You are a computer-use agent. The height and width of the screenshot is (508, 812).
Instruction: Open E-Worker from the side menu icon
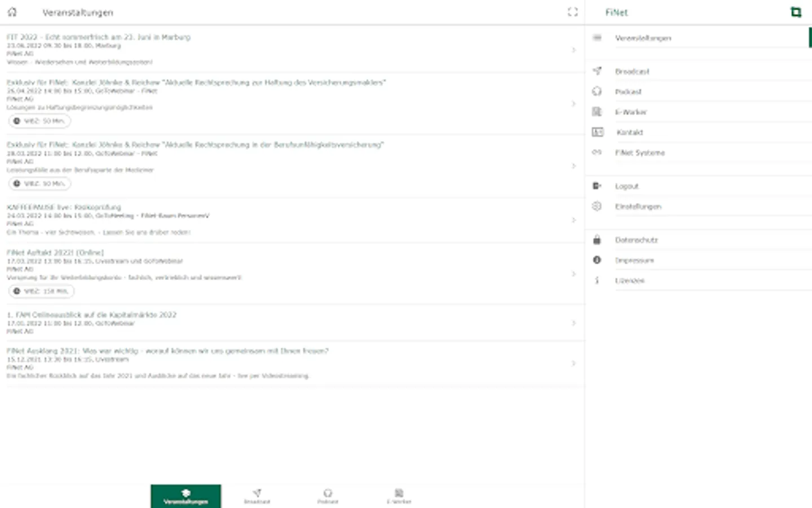(x=597, y=112)
